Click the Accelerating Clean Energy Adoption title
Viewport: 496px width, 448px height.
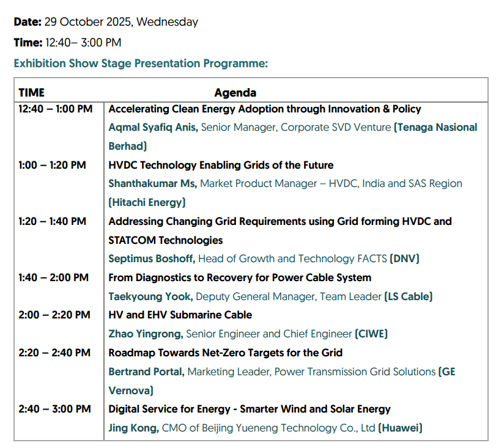[x=265, y=109]
